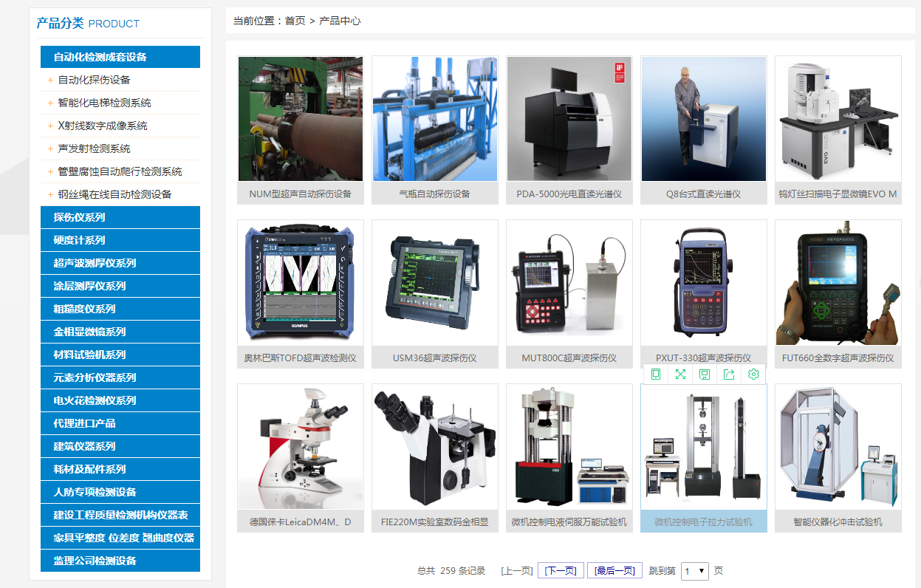Open the page number dropdown in pagination
The image size is (921, 588).
(x=695, y=571)
